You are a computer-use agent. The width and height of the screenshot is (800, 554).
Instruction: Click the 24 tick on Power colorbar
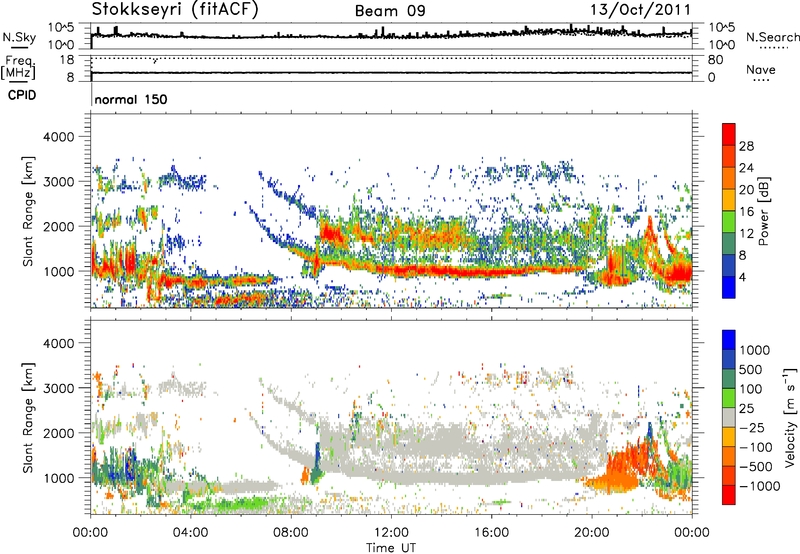click(746, 168)
